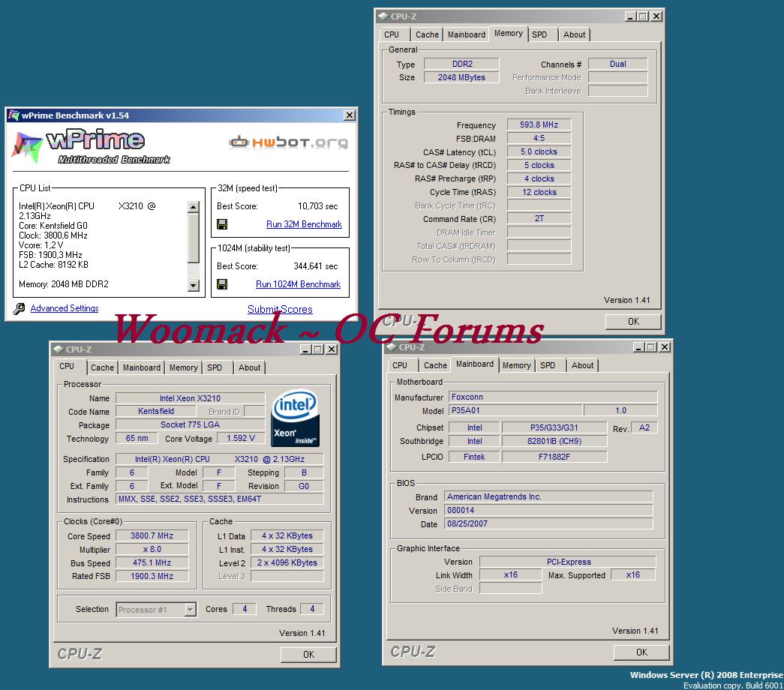Open About tab in Mainboard window
784x690 pixels.
(582, 365)
